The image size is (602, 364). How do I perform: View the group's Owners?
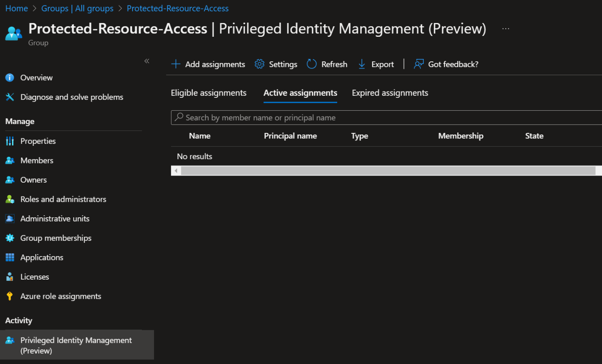[33, 179]
